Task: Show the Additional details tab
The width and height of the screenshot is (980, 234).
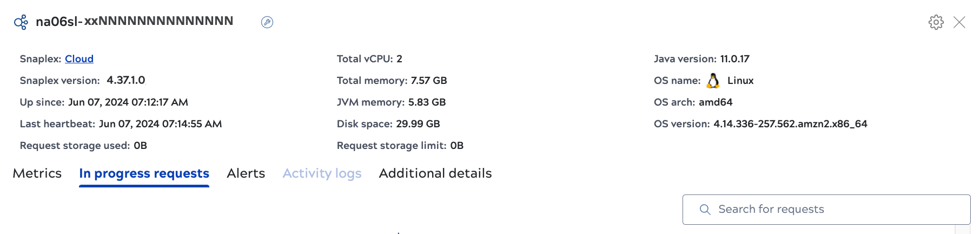Action: point(435,173)
